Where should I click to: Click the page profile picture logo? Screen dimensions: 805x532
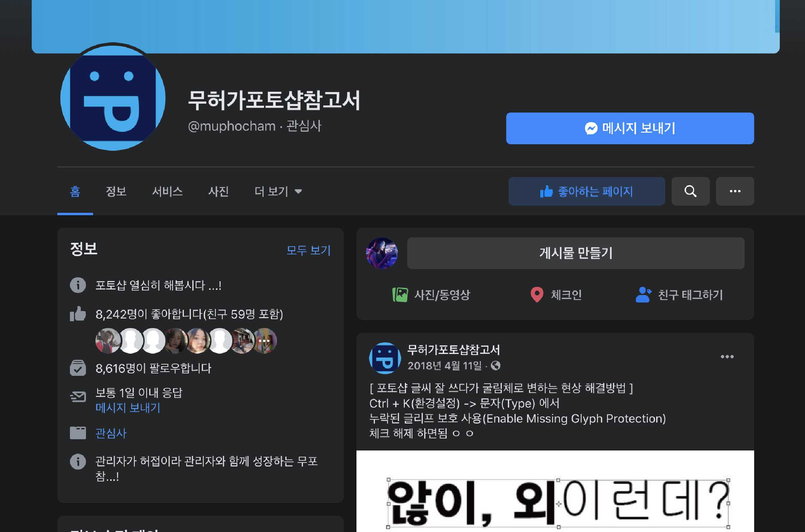coord(113,98)
